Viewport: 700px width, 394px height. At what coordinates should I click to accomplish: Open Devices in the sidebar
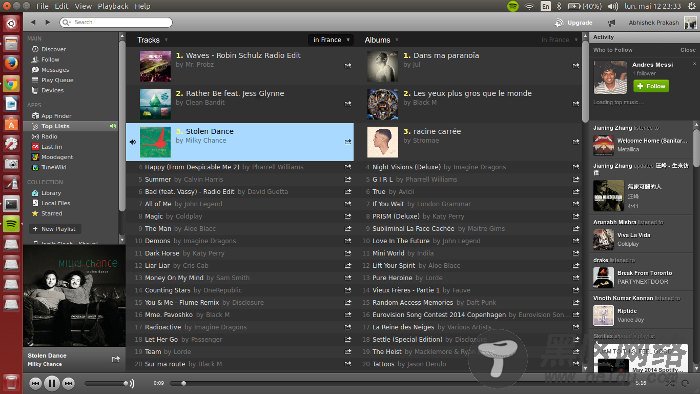[x=52, y=90]
